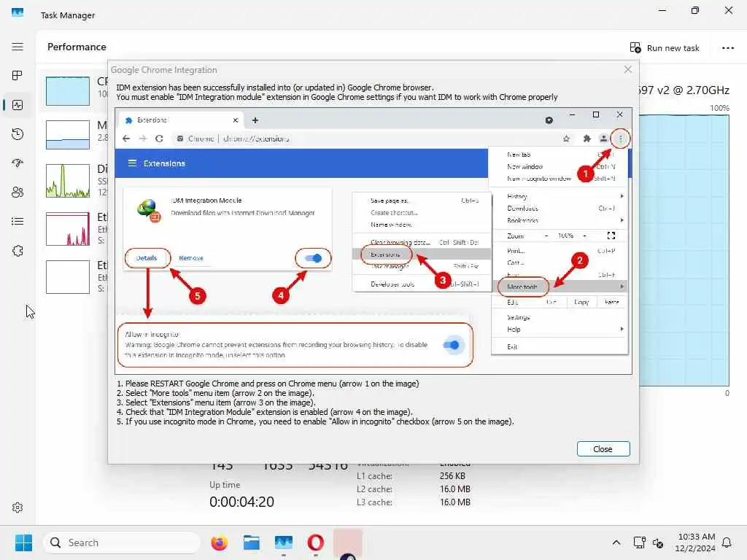Viewport: 747px width, 560px height.
Task: Select the Performance page icon in sidebar
Action: pos(18,105)
